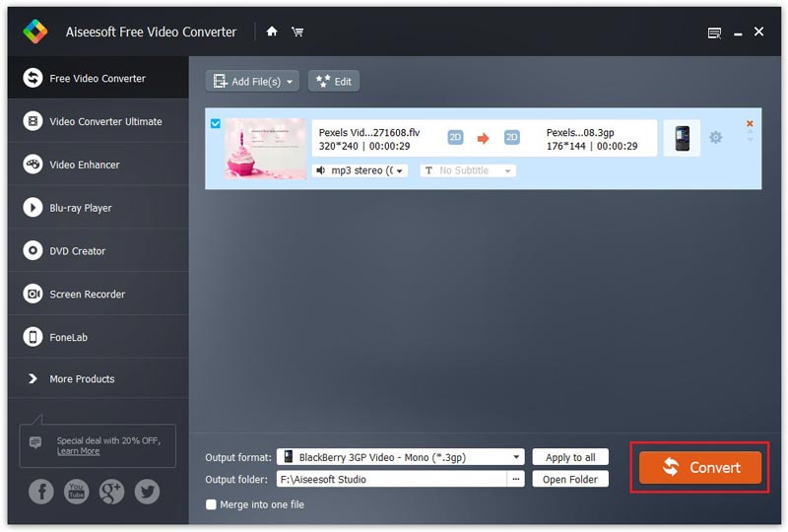
Task: Click the Learn More link
Action: [x=78, y=451]
